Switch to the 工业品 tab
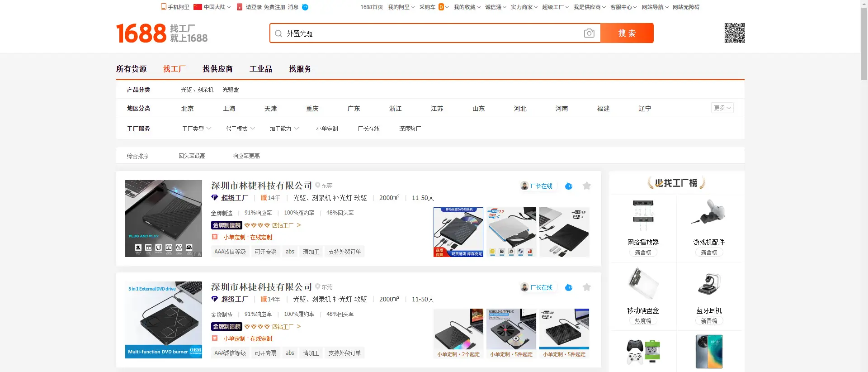Viewport: 868px width, 372px height. pyautogui.click(x=261, y=69)
